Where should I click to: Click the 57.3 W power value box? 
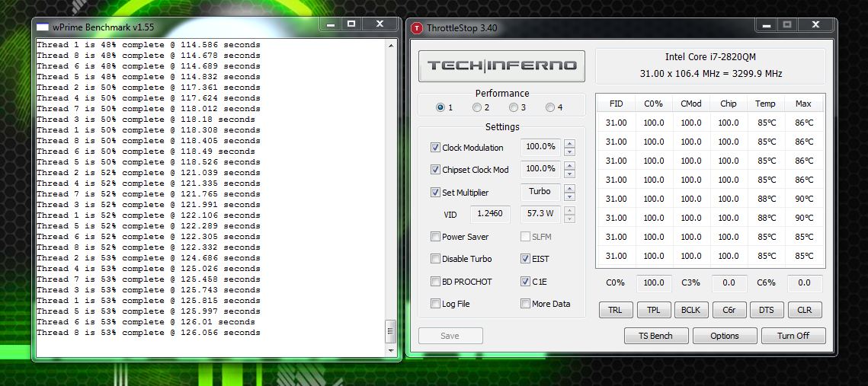click(x=540, y=214)
